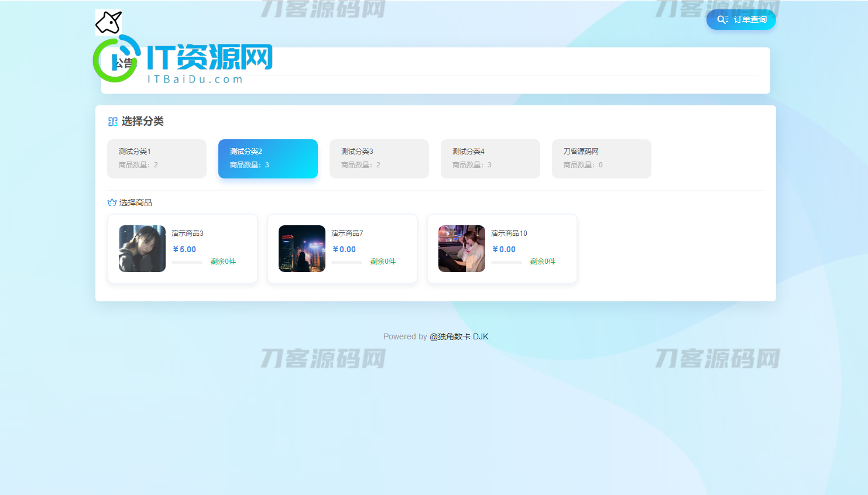Image resolution: width=868 pixels, height=495 pixels.
Task: Click the search icon in 订单查询
Action: point(723,19)
